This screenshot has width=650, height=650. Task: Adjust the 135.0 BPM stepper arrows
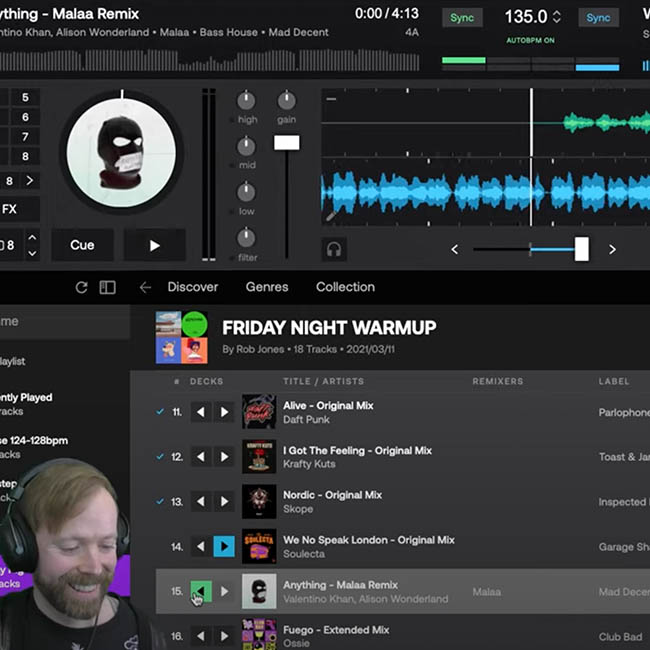557,17
